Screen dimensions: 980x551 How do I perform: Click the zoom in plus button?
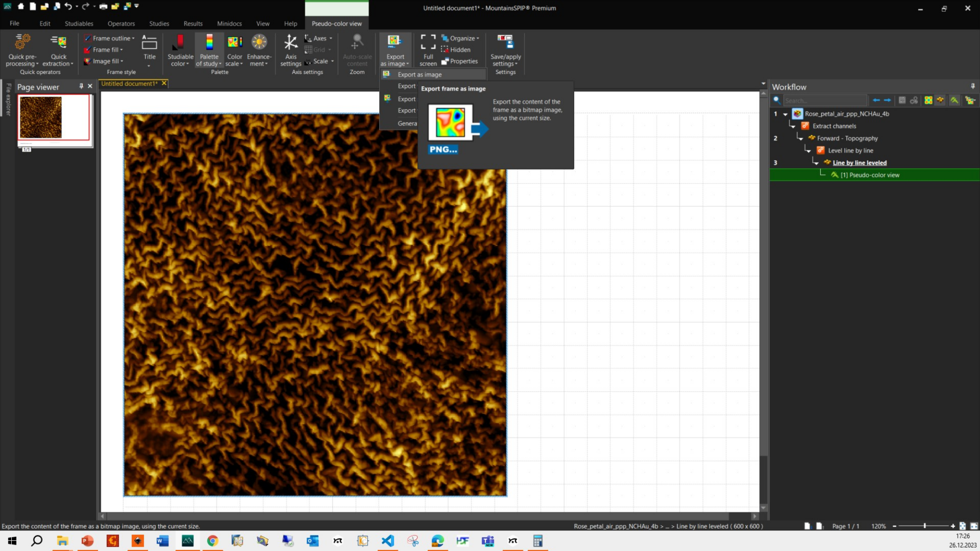[953, 526]
